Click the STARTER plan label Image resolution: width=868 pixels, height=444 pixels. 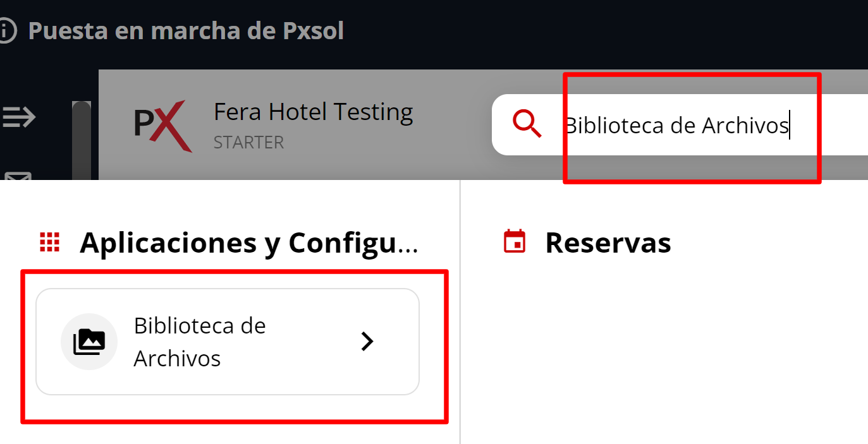point(248,143)
